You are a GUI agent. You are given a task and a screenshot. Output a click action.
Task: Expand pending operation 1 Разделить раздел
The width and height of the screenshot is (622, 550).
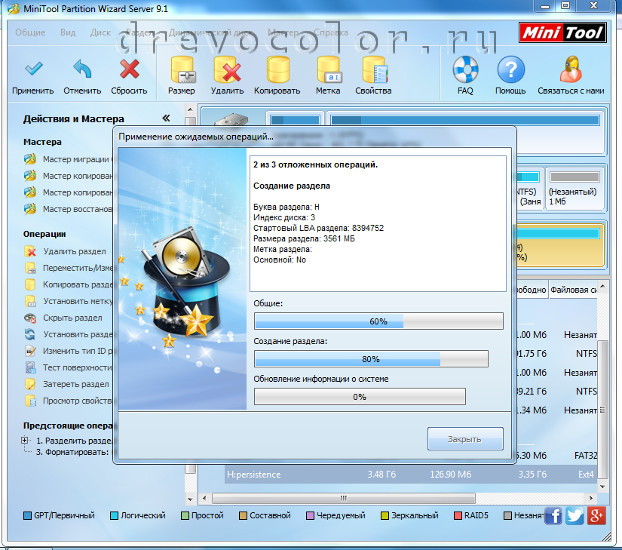click(x=25, y=440)
